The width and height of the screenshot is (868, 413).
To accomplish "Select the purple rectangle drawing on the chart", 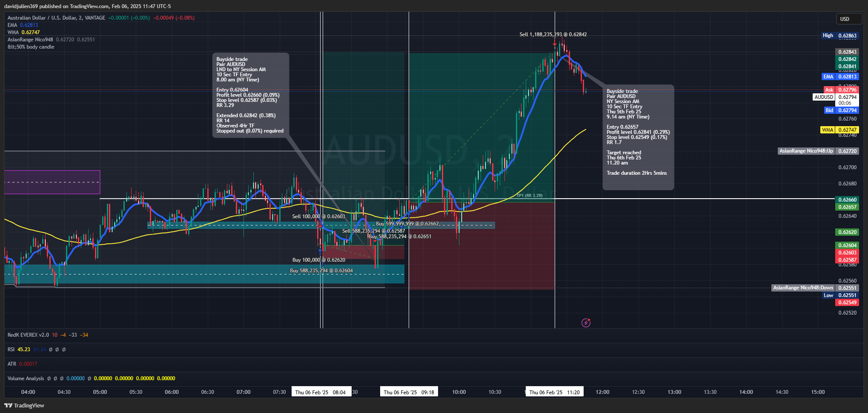I will tap(52, 182).
